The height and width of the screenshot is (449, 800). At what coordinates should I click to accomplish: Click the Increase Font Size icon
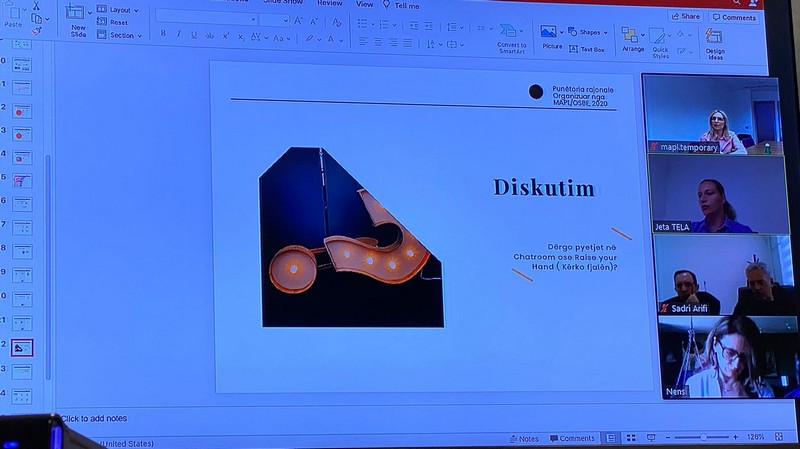[298, 21]
